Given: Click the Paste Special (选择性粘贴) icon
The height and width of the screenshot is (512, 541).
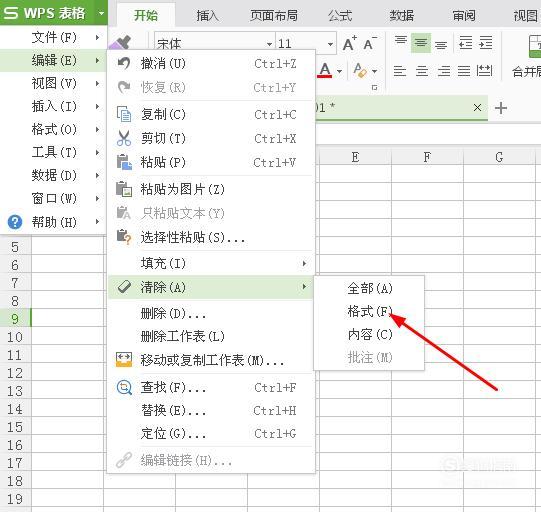Looking at the screenshot, I should pos(124,237).
